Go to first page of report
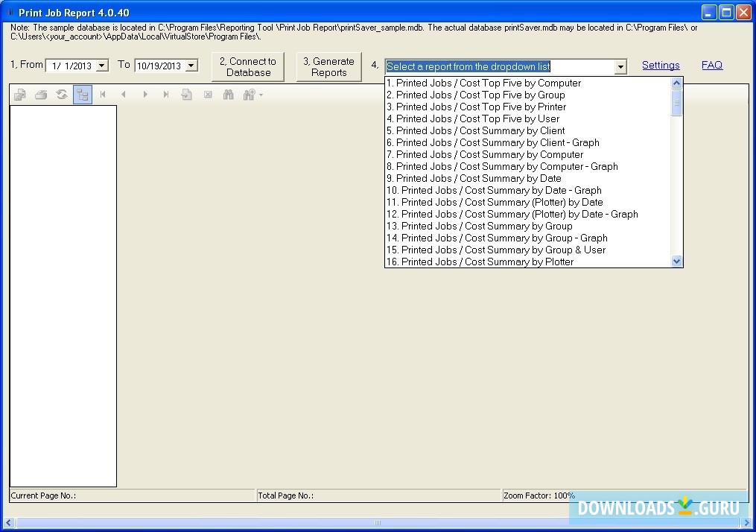Image resolution: width=756 pixels, height=532 pixels. coord(103,95)
